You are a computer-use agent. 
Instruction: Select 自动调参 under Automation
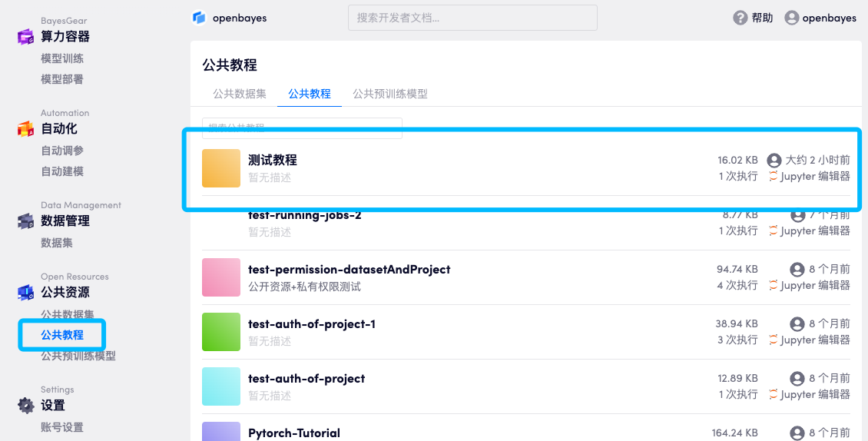coord(62,151)
